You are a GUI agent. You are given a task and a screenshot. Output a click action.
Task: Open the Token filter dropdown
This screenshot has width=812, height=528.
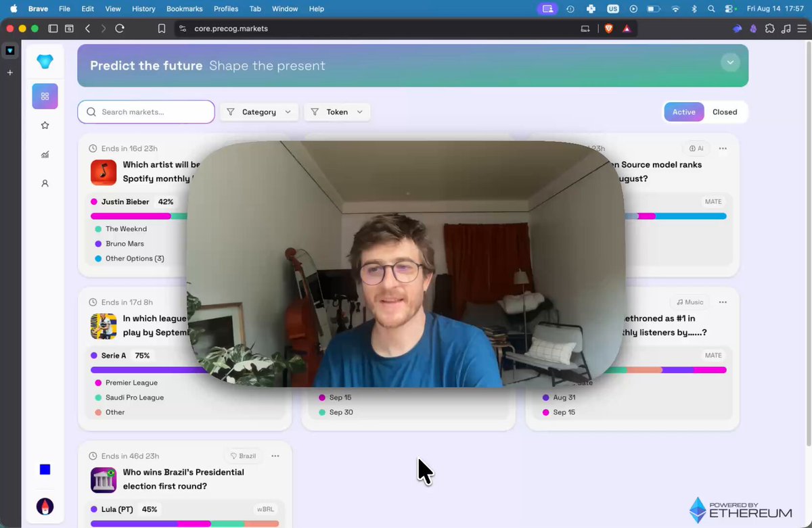tap(337, 112)
